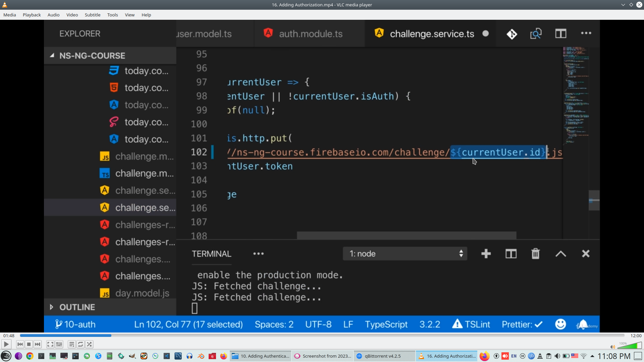Open the View menu

pyautogui.click(x=129, y=15)
